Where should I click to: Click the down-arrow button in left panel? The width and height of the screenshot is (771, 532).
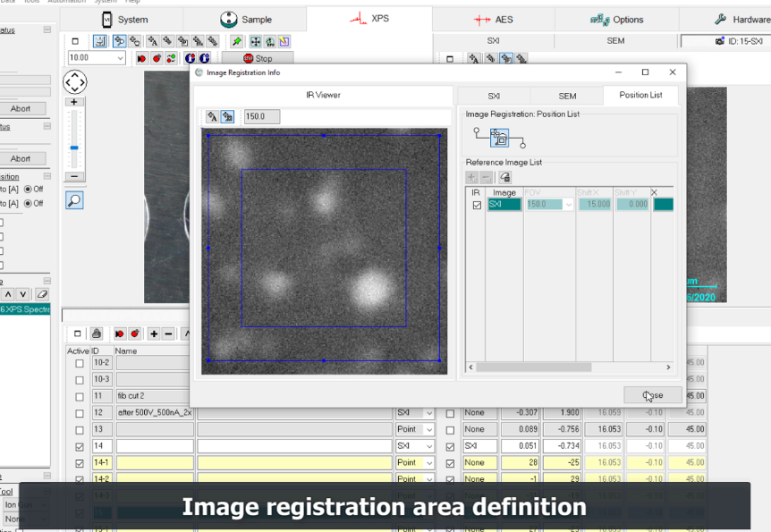22,294
